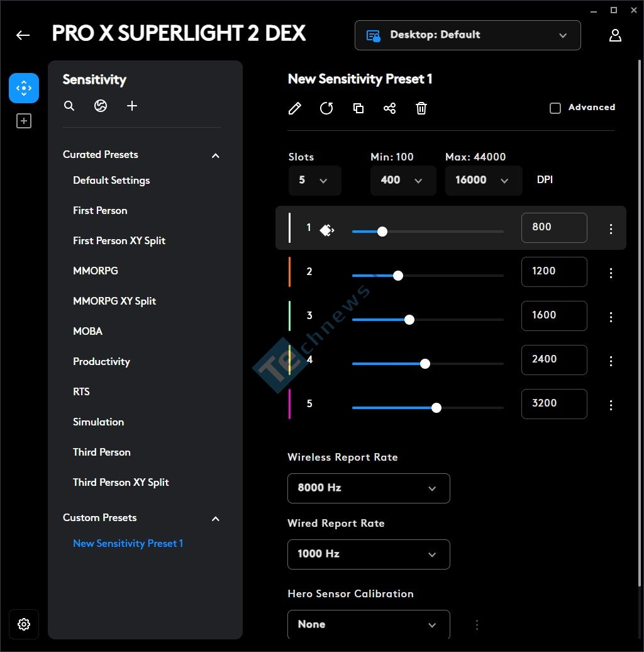The image size is (644, 652).
Task: Select the MOBA preset
Action: [x=87, y=331]
